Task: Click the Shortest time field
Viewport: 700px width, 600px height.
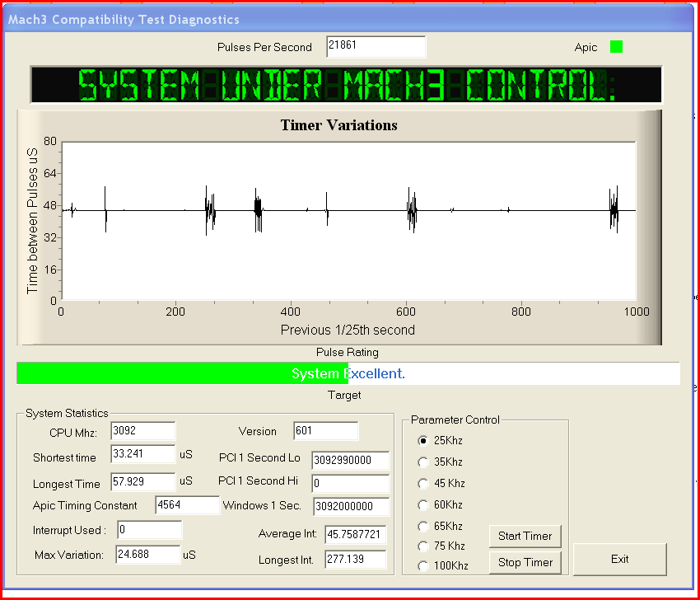Action: 142,454
